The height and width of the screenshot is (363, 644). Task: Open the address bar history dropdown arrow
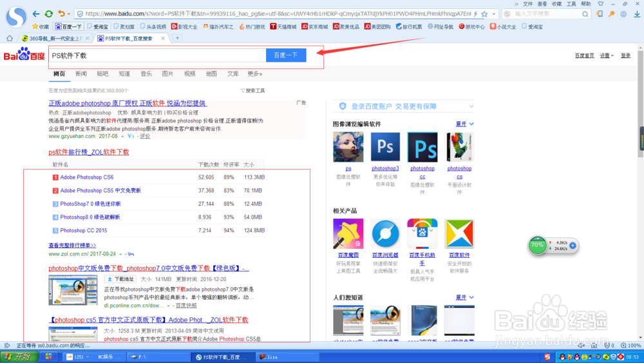494,14
